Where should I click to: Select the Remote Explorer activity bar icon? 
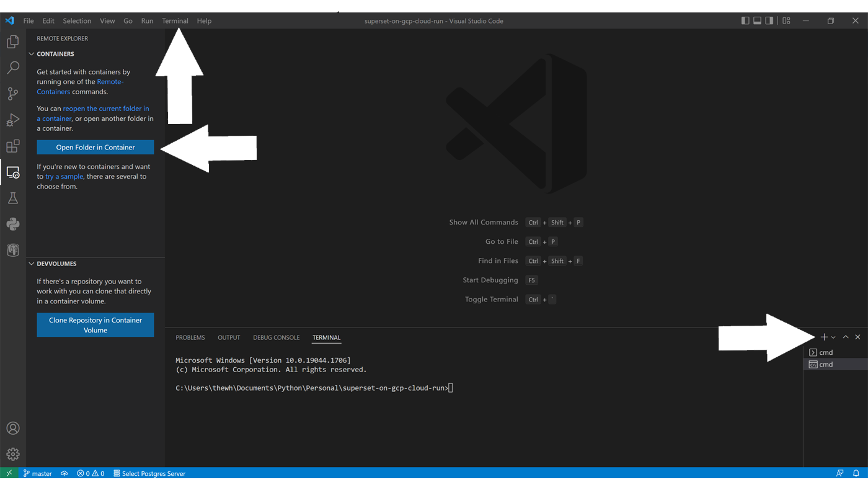[12, 172]
